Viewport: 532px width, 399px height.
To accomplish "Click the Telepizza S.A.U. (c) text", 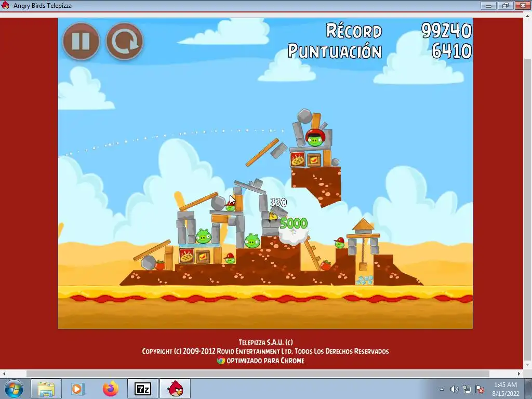I will (x=265, y=342).
